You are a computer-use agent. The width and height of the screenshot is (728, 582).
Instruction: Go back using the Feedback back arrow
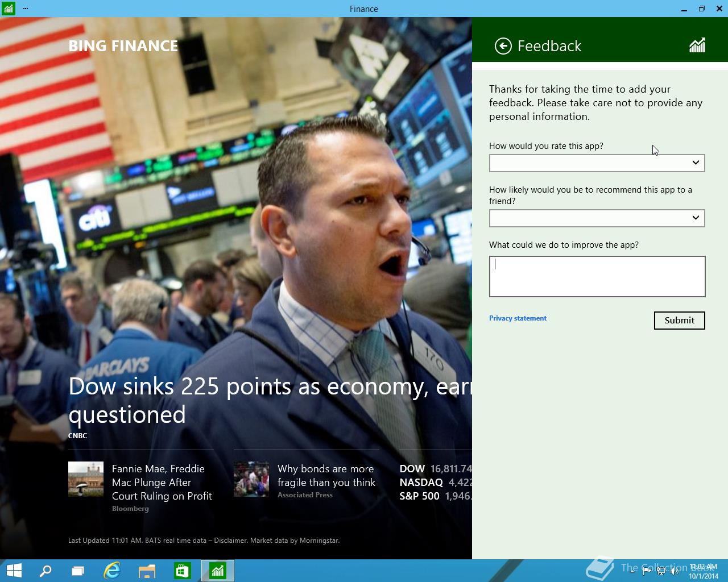(503, 46)
